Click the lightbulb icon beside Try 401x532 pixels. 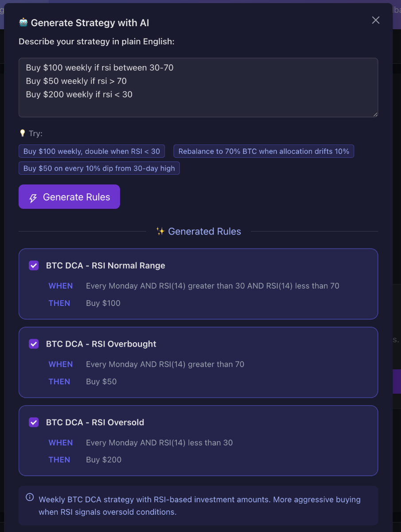23,133
